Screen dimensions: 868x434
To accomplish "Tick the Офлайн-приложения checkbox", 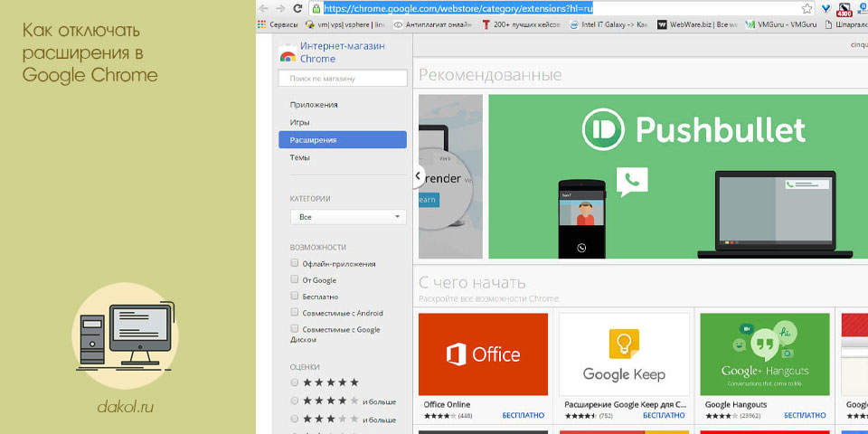I will click(x=295, y=263).
